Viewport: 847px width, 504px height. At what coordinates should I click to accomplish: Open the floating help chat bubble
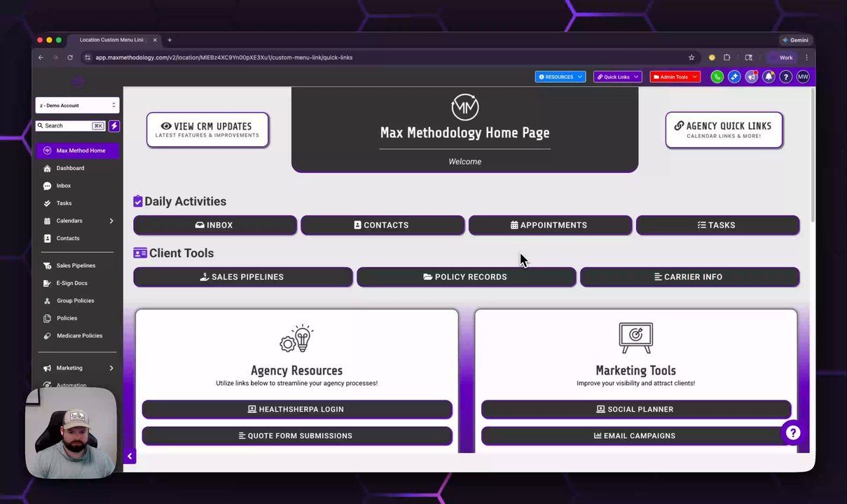[x=792, y=433]
